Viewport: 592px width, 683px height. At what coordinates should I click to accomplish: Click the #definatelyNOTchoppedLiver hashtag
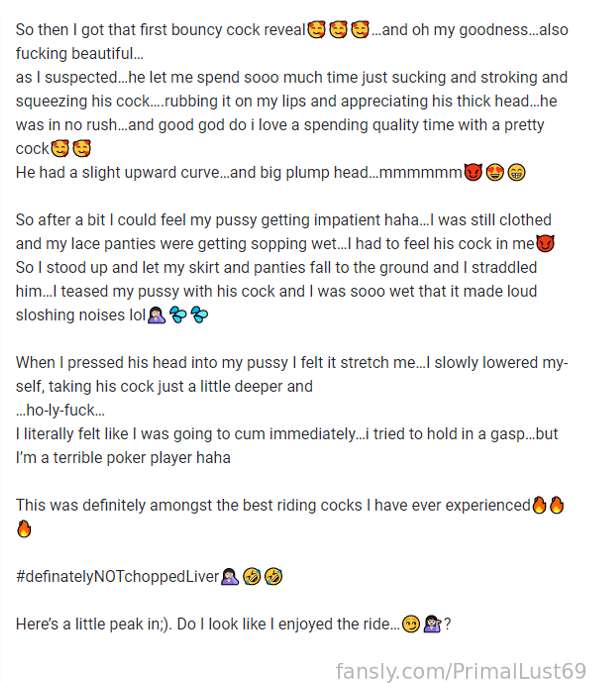coord(117,576)
